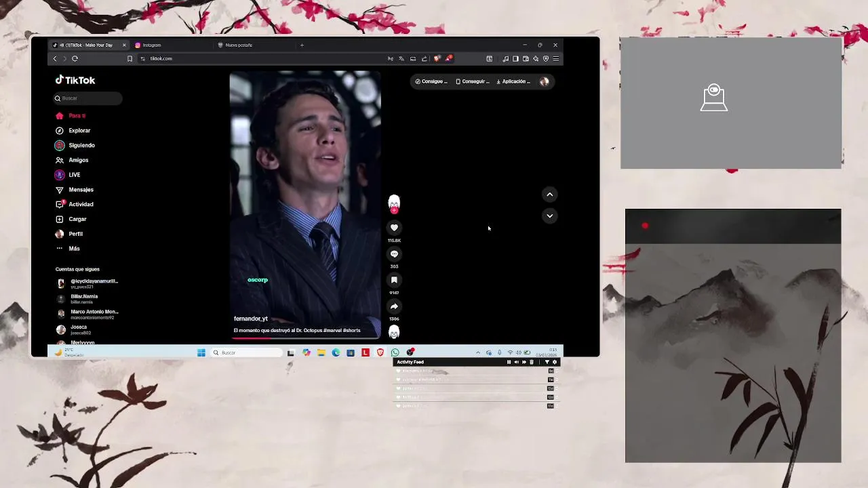Click the share page icon in address bar
This screenshot has width=868, height=488.
tap(425, 59)
